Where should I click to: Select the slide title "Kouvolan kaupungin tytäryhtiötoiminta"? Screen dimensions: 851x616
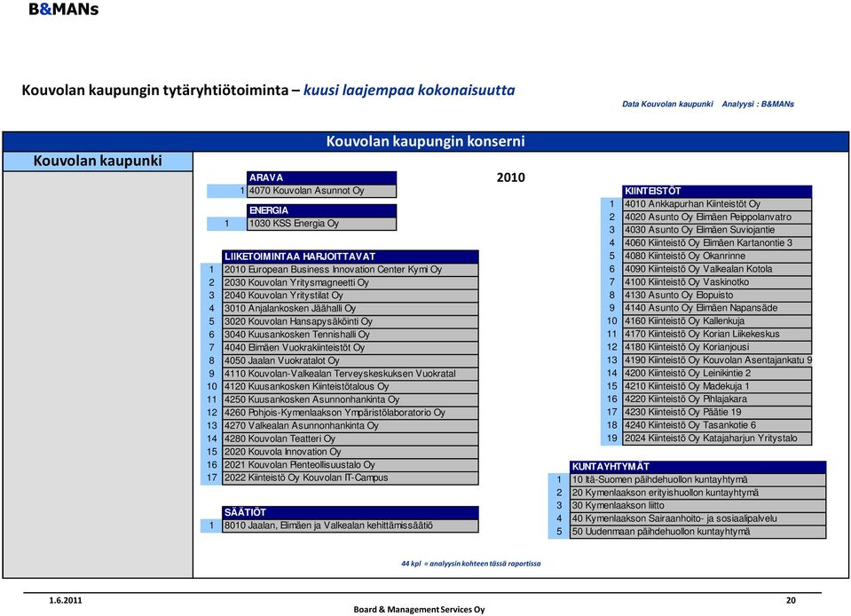click(155, 91)
